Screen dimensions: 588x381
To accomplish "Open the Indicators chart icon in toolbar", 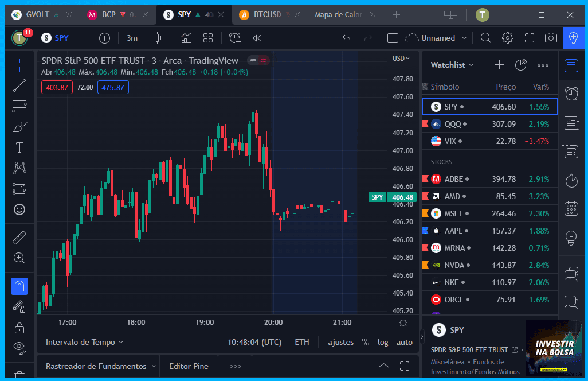I will click(x=186, y=38).
